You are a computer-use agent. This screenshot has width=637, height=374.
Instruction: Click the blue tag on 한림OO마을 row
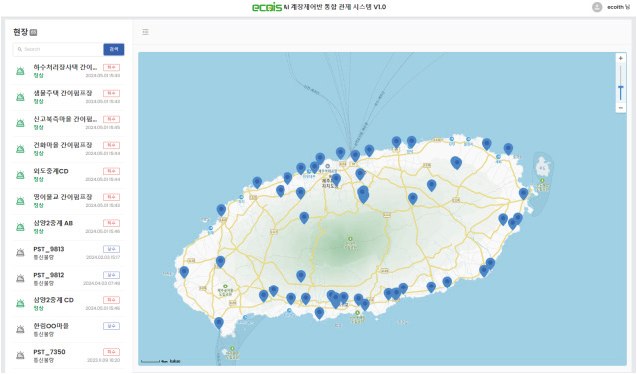pyautogui.click(x=111, y=326)
